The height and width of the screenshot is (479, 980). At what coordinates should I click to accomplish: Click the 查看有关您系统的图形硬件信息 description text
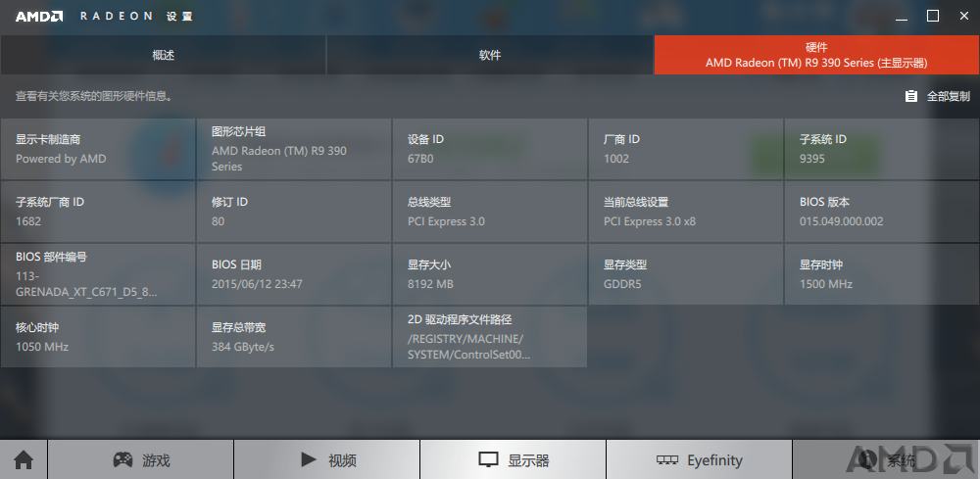pos(94,96)
